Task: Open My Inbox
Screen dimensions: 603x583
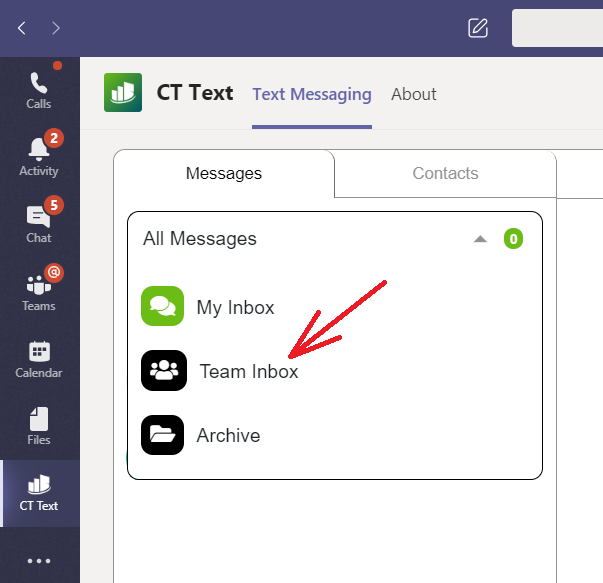Action: 235,308
